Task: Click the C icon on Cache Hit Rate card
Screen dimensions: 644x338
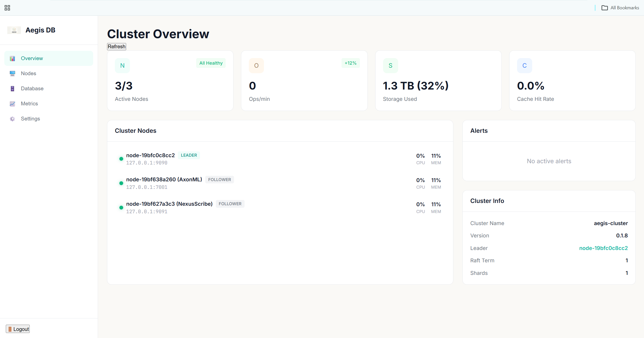Action: (524, 65)
